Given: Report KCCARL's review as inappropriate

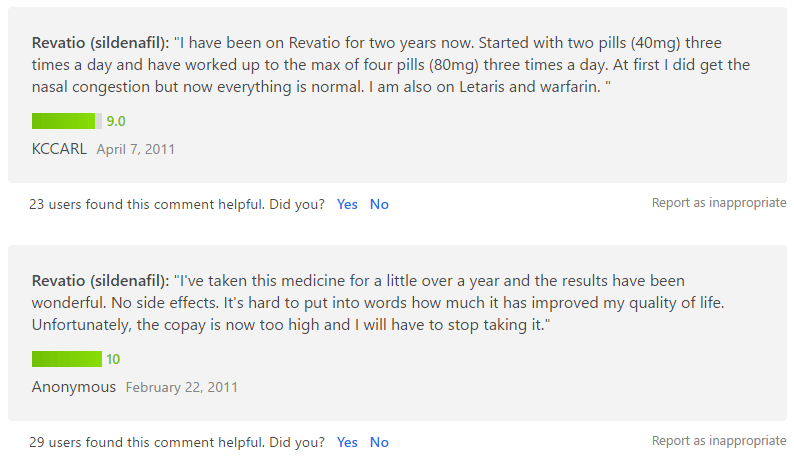Looking at the screenshot, I should pos(719,203).
